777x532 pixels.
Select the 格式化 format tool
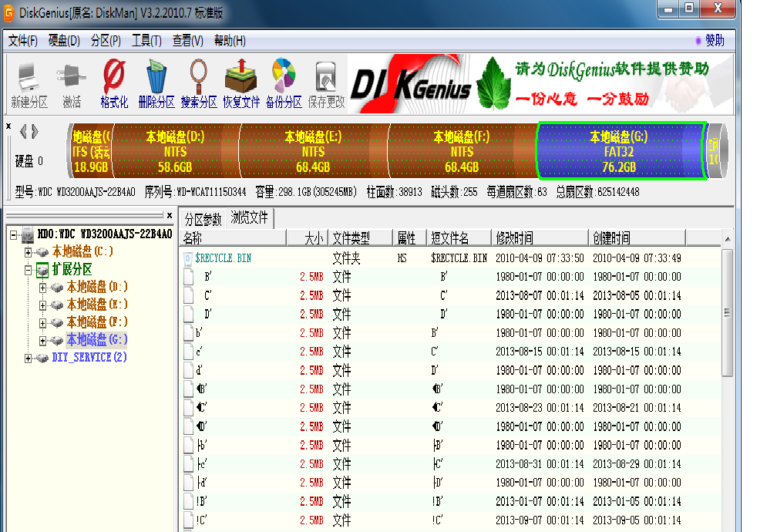pos(114,83)
